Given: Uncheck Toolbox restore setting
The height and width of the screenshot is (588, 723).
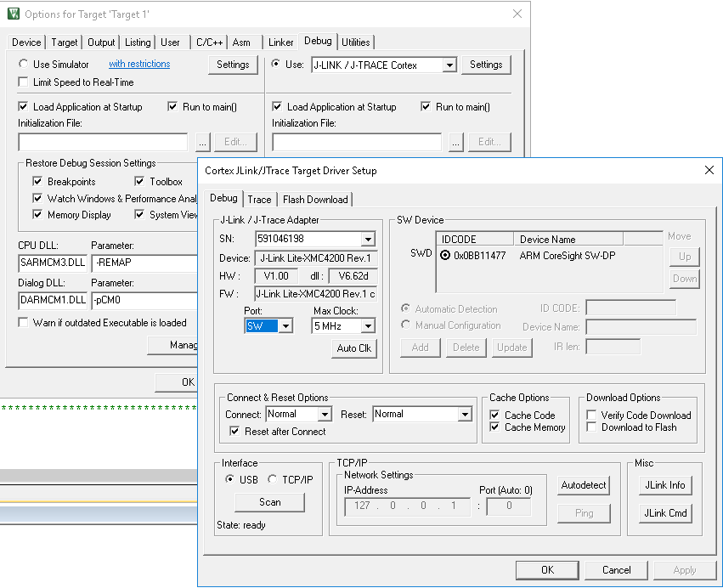Looking at the screenshot, I should (139, 181).
